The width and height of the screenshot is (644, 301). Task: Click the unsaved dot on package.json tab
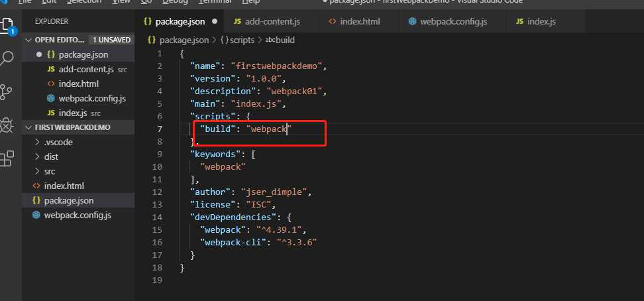tap(215, 21)
